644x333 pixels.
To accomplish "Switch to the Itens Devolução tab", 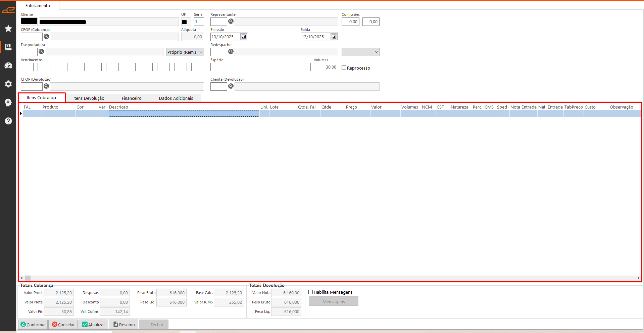I will coord(89,98).
